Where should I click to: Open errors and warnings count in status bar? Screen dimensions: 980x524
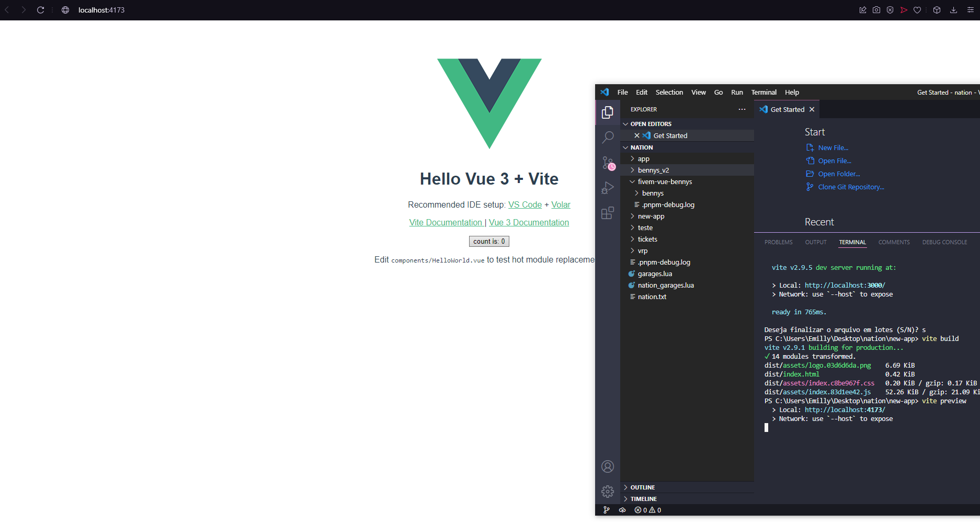coord(648,510)
